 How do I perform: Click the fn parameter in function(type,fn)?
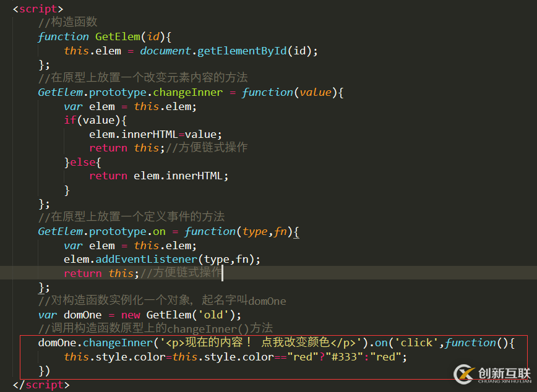(x=280, y=232)
